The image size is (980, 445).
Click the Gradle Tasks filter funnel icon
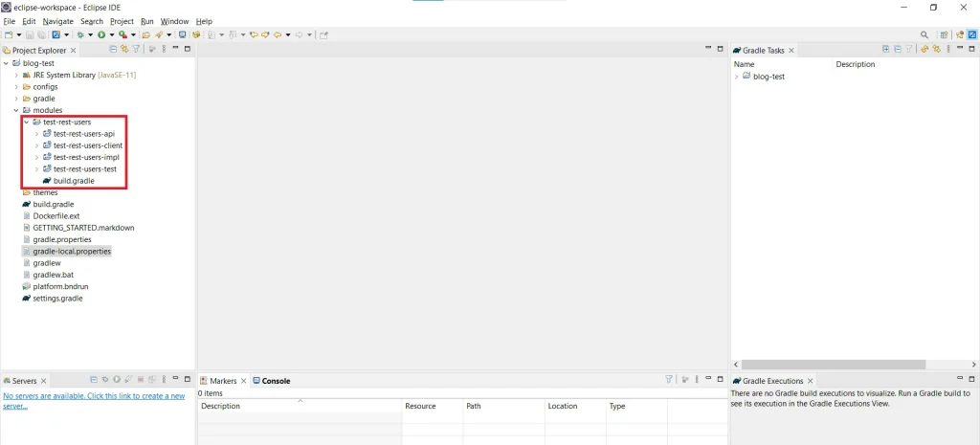pos(909,49)
